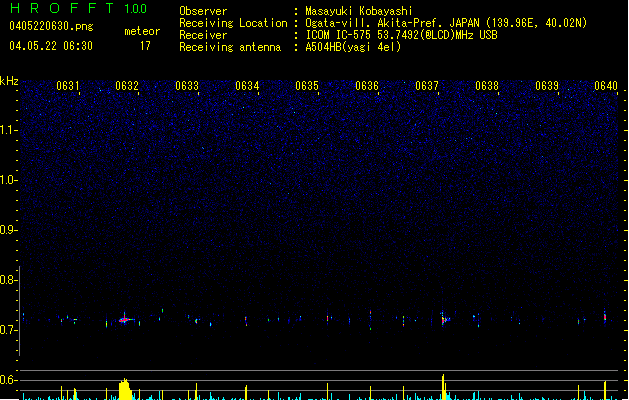629x400 pixels.
Task: Click the 0638 time marker
Action: 487,86
